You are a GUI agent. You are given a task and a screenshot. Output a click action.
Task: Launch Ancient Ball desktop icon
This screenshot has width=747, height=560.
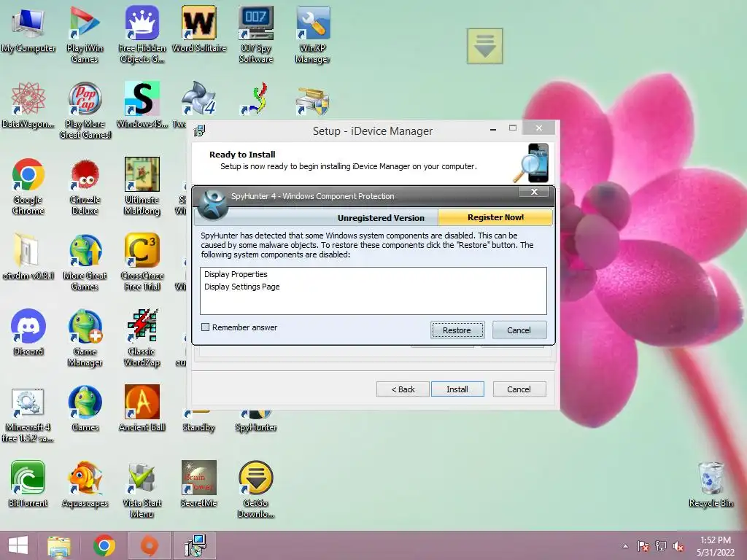(142, 408)
